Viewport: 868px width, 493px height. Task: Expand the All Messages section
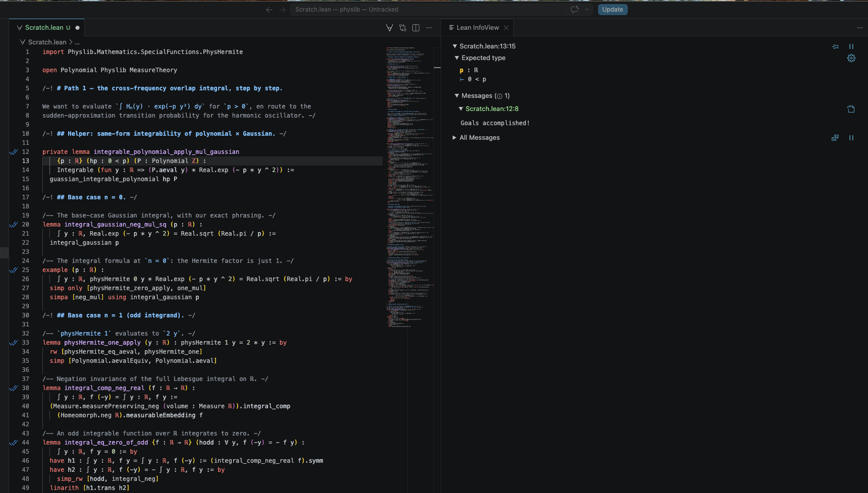pos(455,138)
